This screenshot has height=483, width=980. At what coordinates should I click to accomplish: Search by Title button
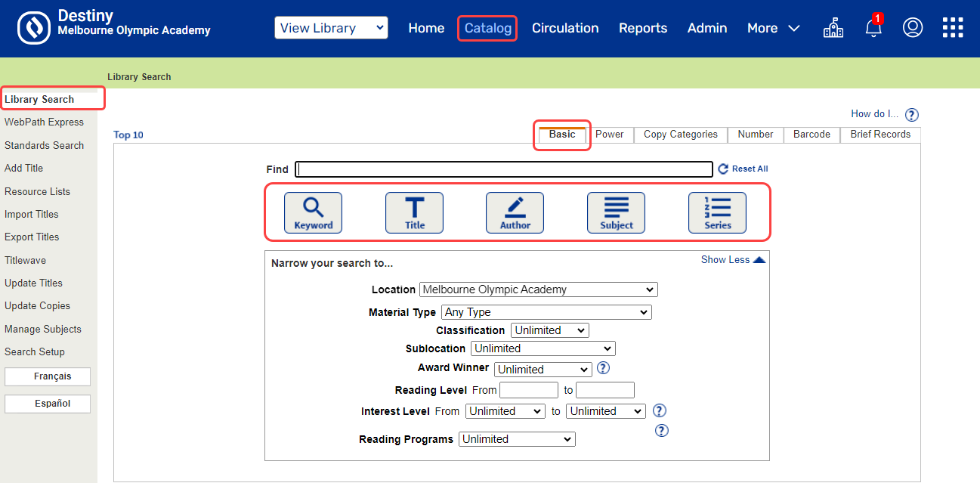(x=414, y=212)
